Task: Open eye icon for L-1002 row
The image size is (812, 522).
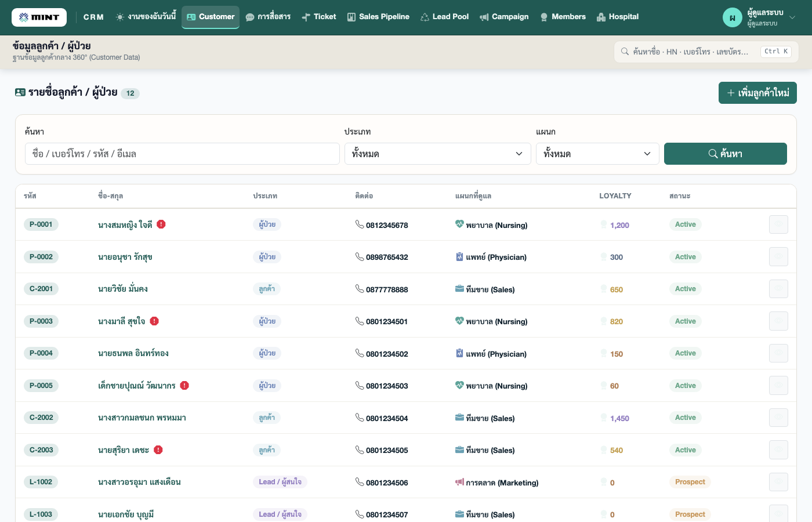Action: tap(778, 482)
